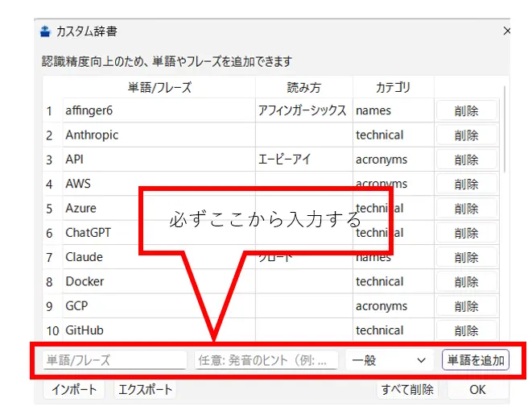Click the エクスポート button
The width and height of the screenshot is (532, 419).
[145, 389]
